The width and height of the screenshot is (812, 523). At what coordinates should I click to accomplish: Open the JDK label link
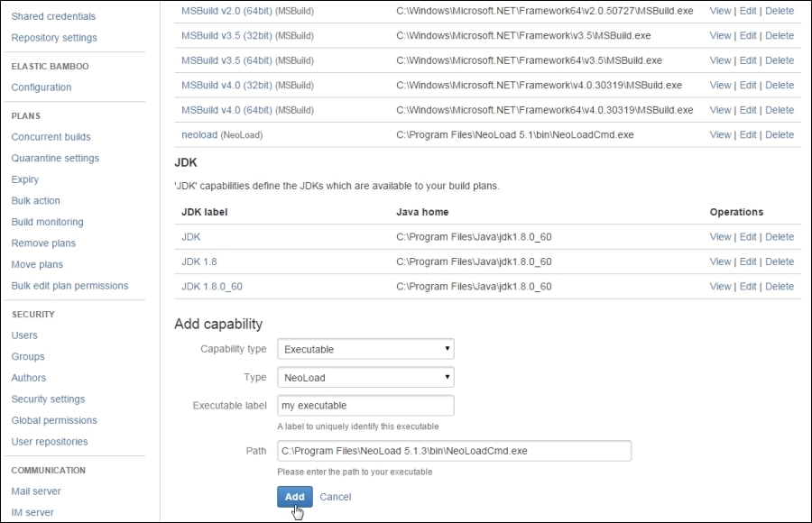point(190,236)
